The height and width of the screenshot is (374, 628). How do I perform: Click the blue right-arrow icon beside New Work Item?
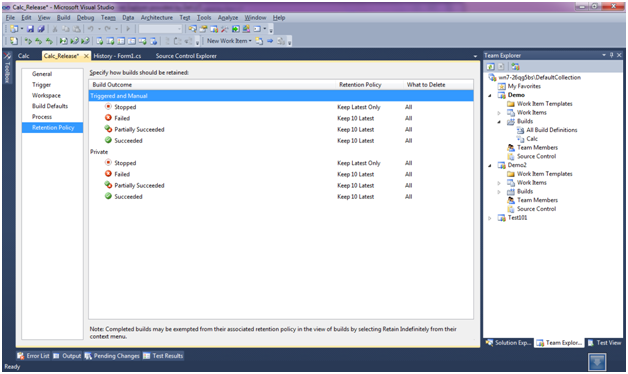[x=270, y=41]
